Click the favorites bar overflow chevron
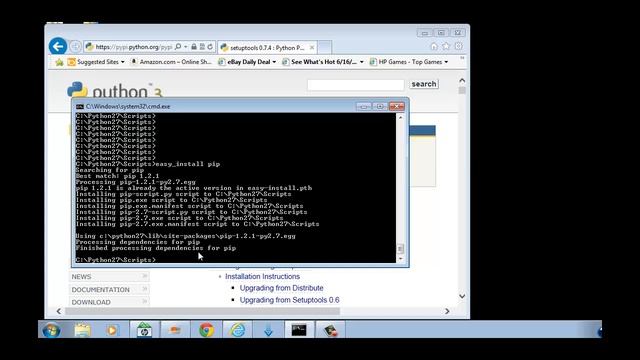The image size is (640, 360). (462, 58)
